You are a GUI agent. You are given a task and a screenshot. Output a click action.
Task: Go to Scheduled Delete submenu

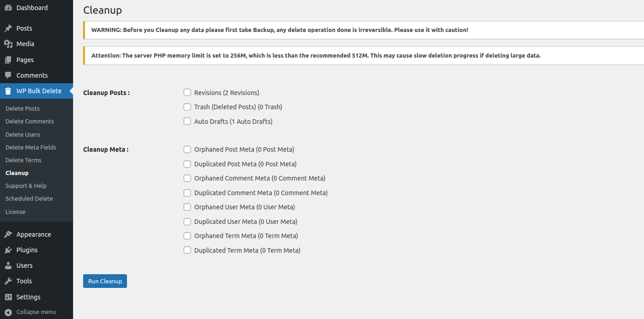tap(29, 199)
